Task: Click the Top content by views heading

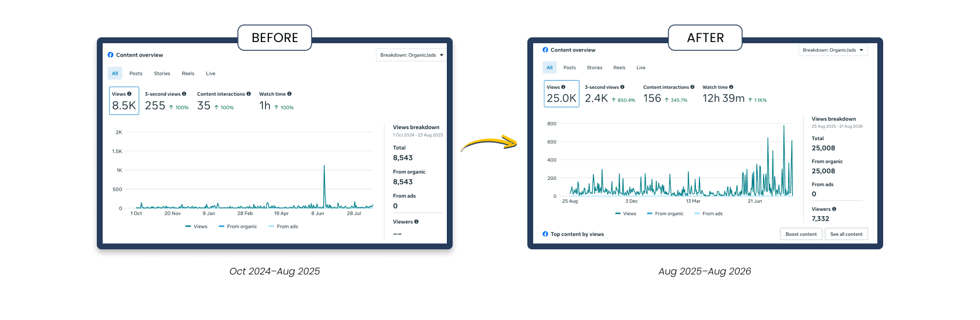Action: pyautogui.click(x=577, y=234)
